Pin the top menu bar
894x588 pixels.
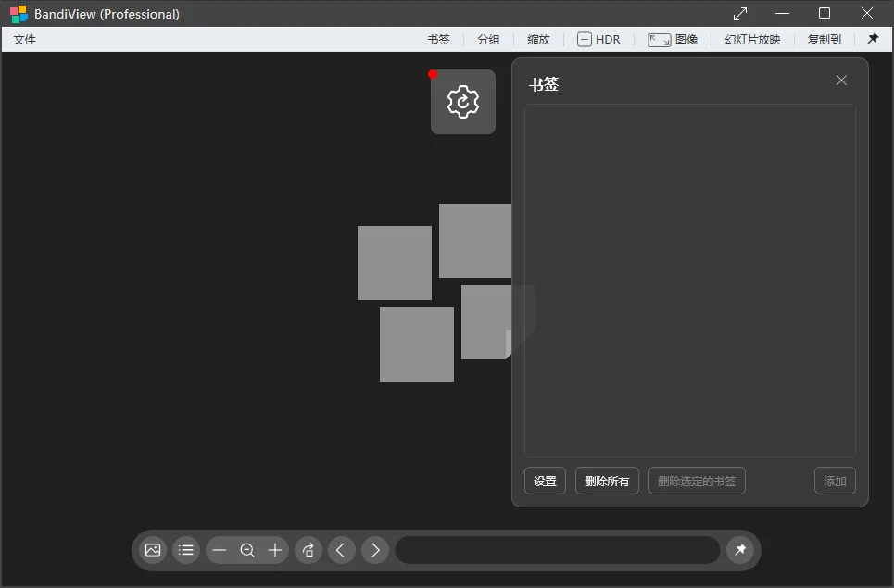(873, 39)
